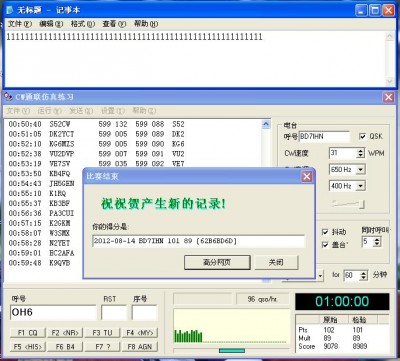
Task: Increase the 同时呼叫 count spinner
Action: (x=377, y=239)
